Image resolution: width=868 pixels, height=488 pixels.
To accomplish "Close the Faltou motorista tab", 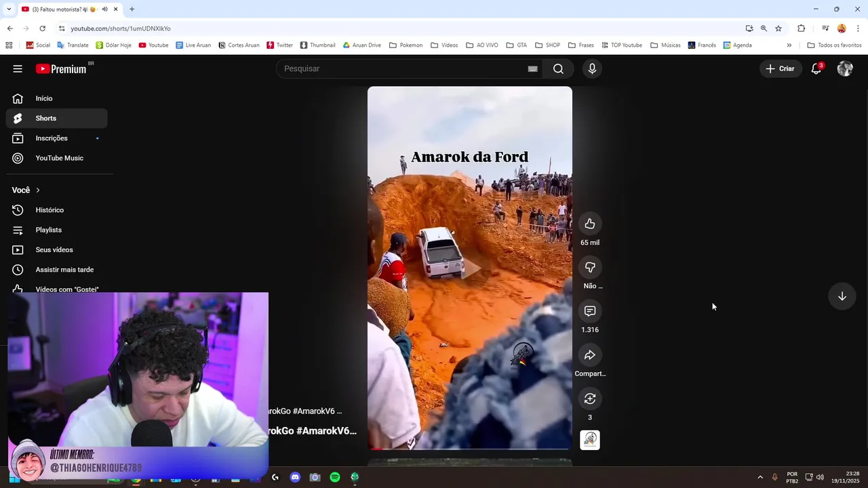I will [x=115, y=9].
